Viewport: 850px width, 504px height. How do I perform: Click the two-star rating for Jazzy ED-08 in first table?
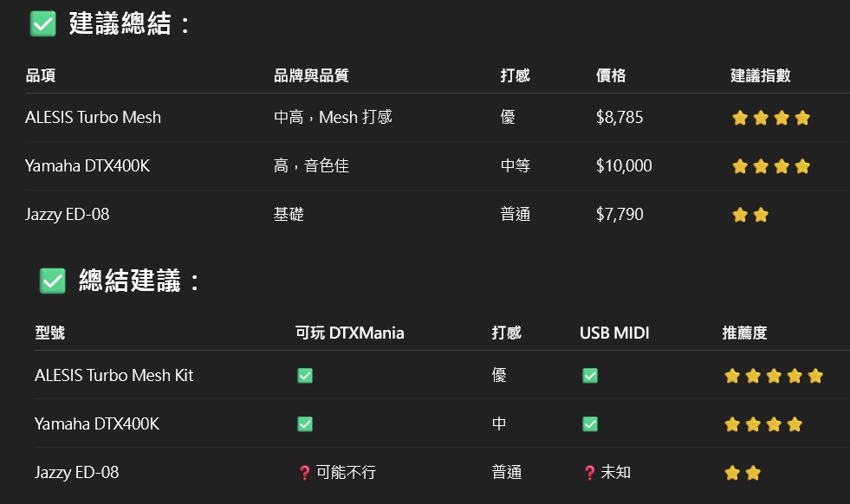click(x=750, y=215)
